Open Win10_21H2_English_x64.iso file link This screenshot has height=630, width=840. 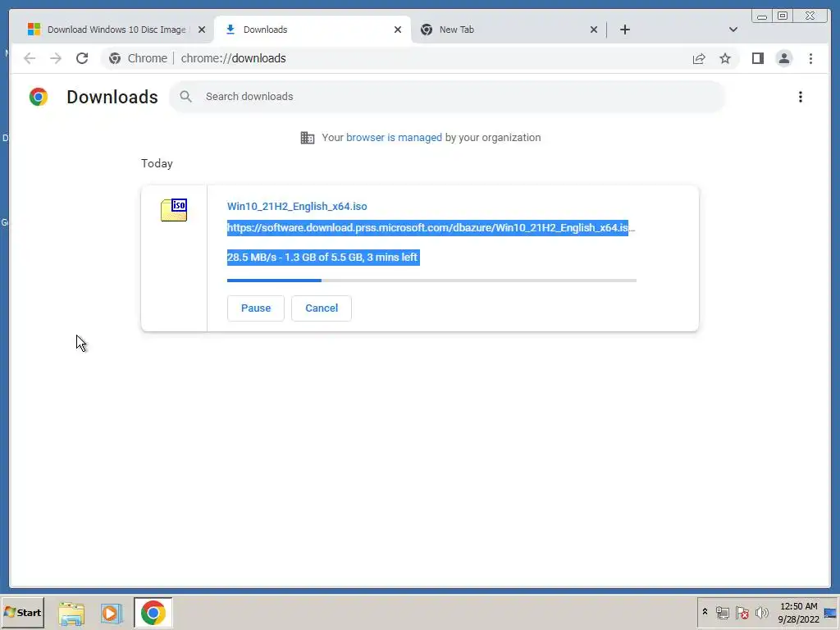[x=297, y=206]
